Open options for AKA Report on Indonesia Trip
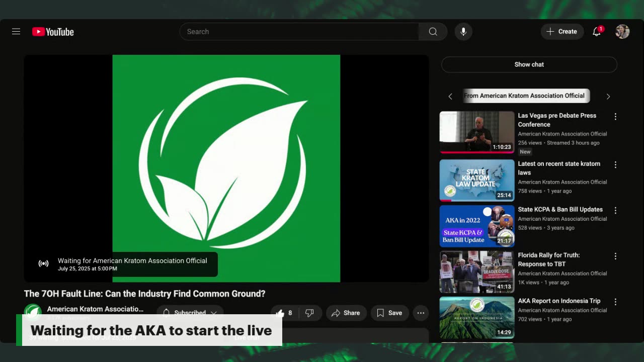The height and width of the screenshot is (362, 644). [615, 302]
